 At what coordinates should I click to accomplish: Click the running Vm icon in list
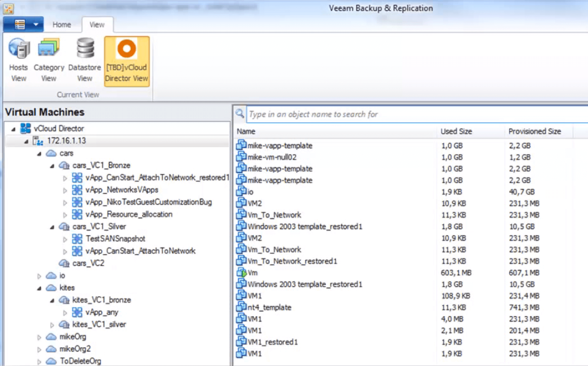pos(241,273)
